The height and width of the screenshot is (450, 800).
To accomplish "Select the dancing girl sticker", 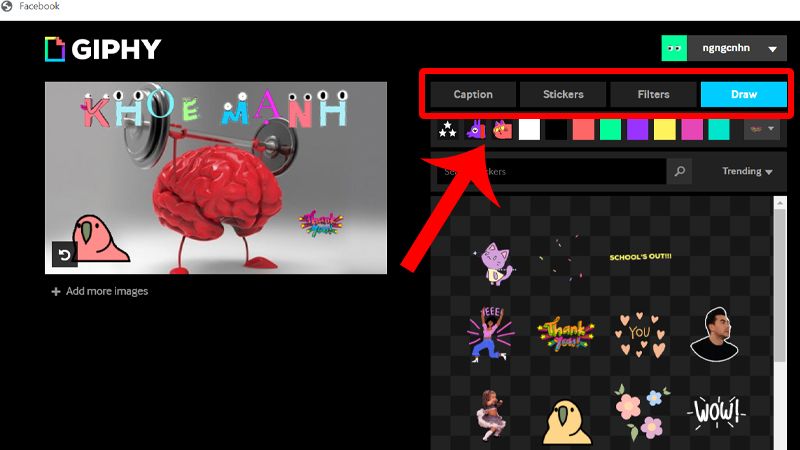I will (x=491, y=414).
